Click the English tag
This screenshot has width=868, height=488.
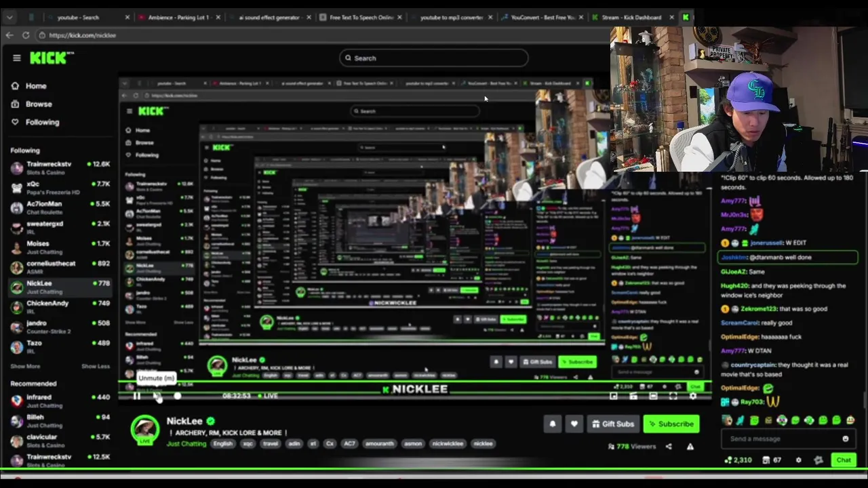click(222, 444)
